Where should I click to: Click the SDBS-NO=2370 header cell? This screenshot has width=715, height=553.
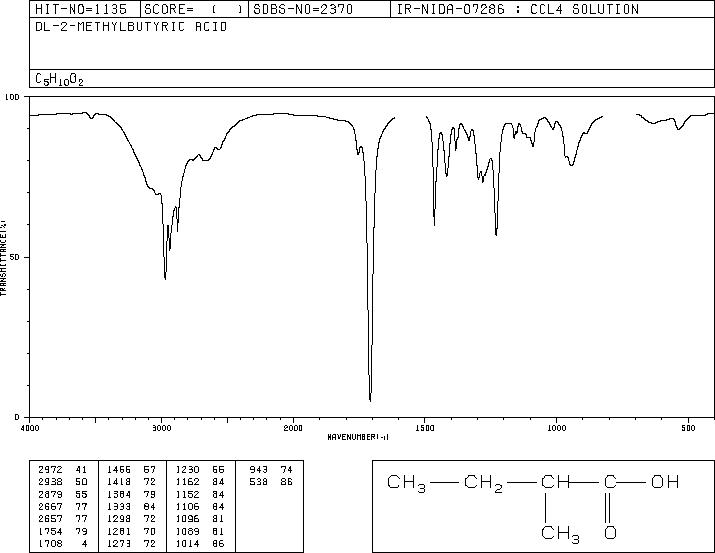point(319,9)
